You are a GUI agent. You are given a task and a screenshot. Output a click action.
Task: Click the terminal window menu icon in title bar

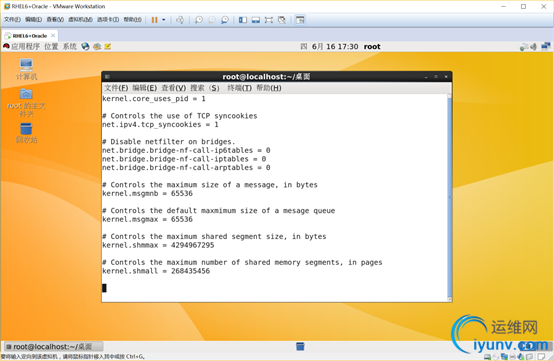click(107, 77)
